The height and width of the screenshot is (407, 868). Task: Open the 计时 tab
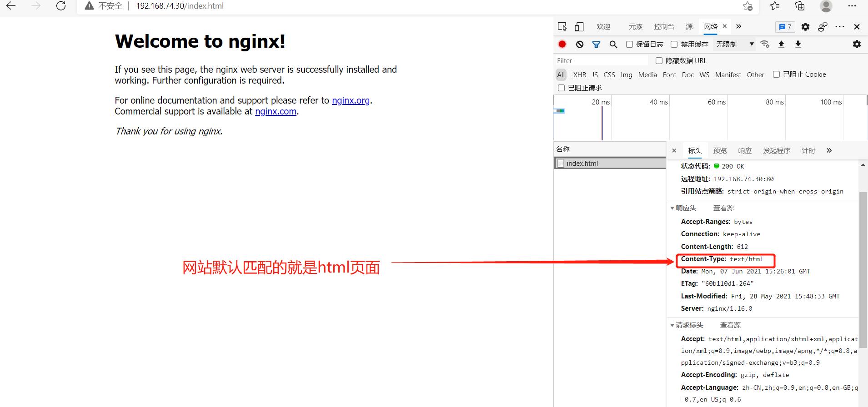pos(808,150)
